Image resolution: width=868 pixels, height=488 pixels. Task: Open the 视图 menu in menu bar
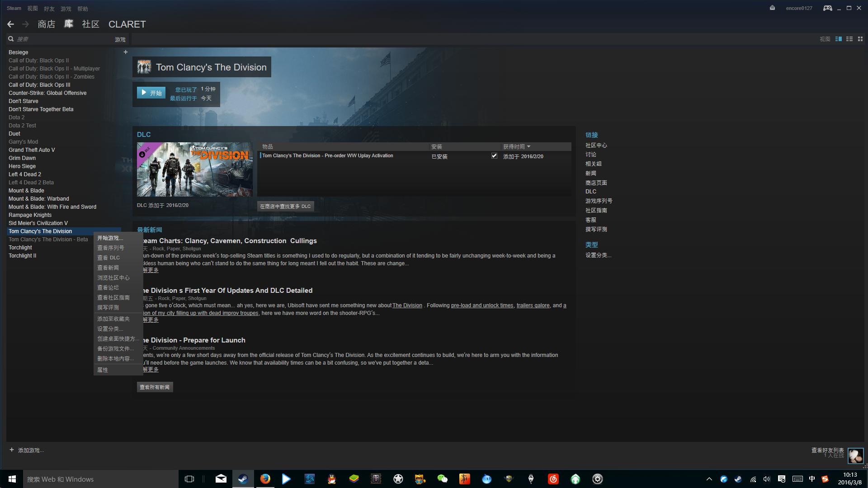coord(33,9)
